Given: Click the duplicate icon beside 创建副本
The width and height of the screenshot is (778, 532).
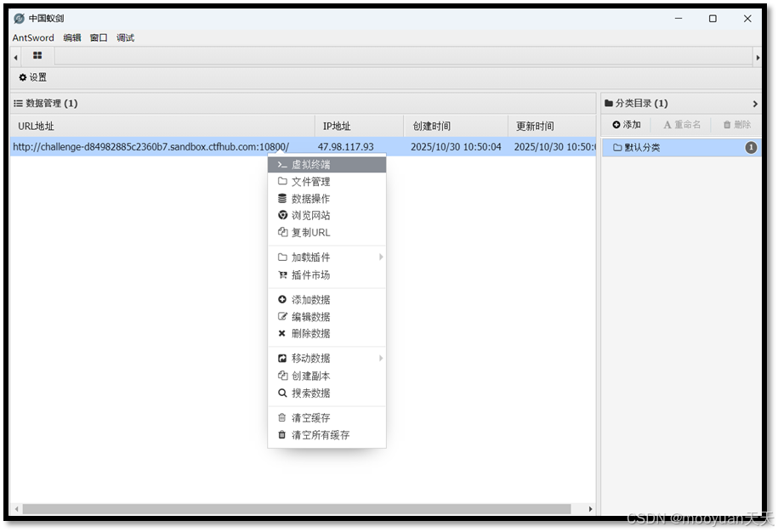Looking at the screenshot, I should pyautogui.click(x=282, y=376).
